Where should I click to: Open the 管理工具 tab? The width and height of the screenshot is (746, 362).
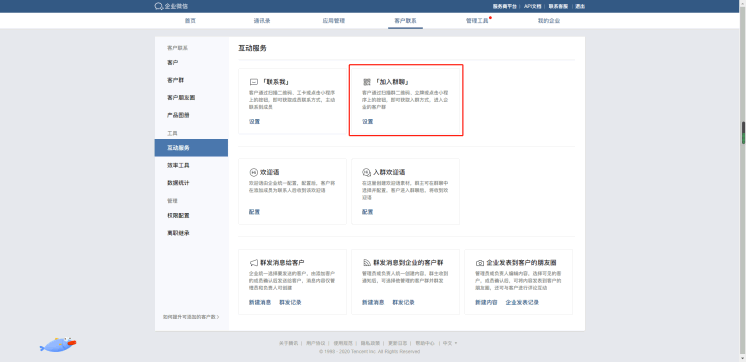pos(477,21)
